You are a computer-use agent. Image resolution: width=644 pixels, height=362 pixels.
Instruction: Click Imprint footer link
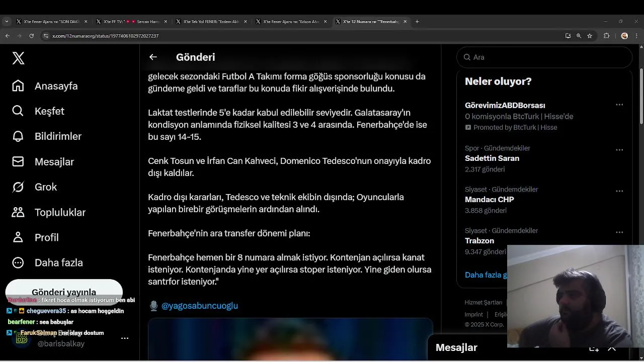[x=474, y=315]
